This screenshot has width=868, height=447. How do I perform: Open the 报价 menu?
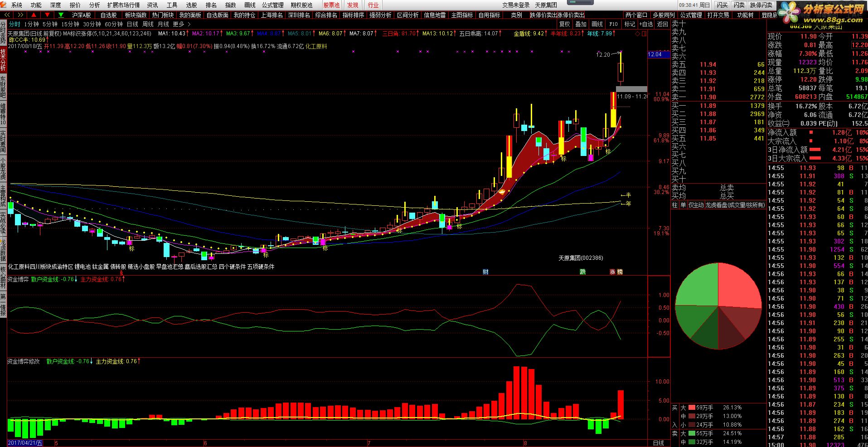75,5
